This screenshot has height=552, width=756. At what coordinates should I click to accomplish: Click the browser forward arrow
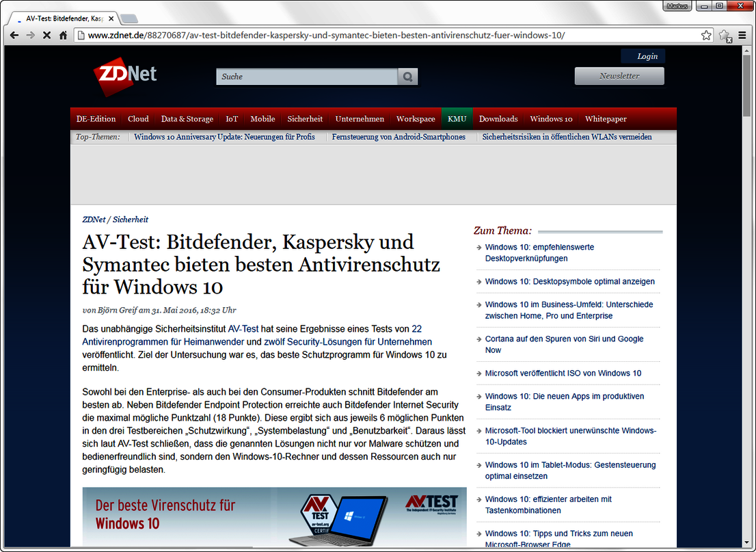coord(30,35)
